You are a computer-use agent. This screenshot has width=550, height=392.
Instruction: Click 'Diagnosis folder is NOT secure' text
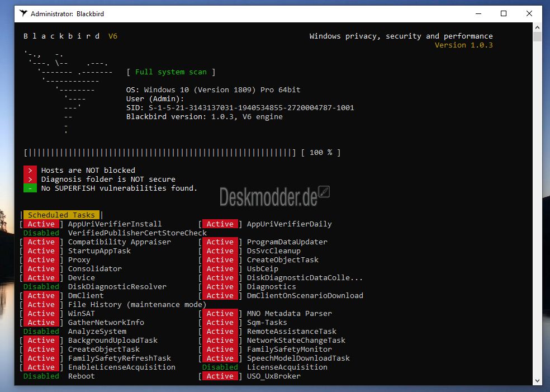[x=108, y=179]
